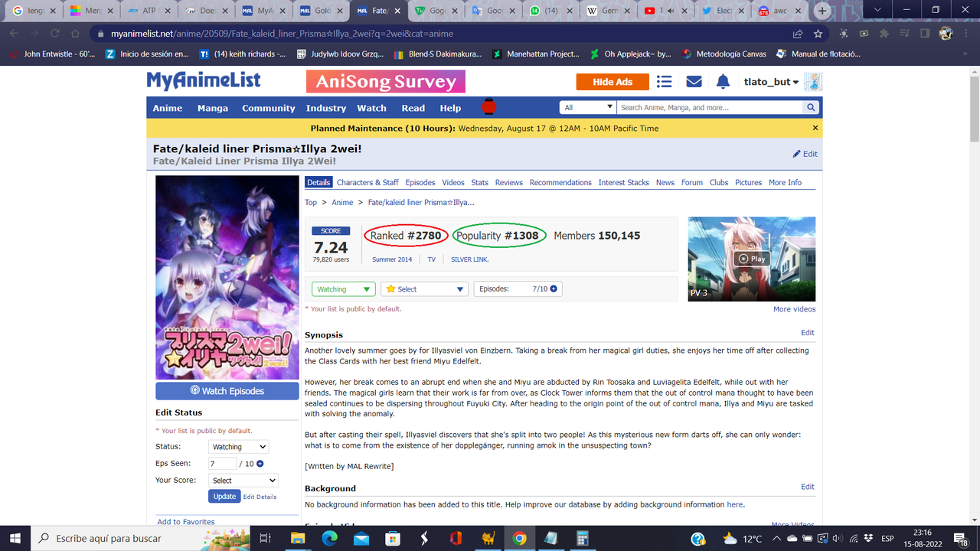Open the All search category dropdown
This screenshot has height=551, width=980.
587,107
